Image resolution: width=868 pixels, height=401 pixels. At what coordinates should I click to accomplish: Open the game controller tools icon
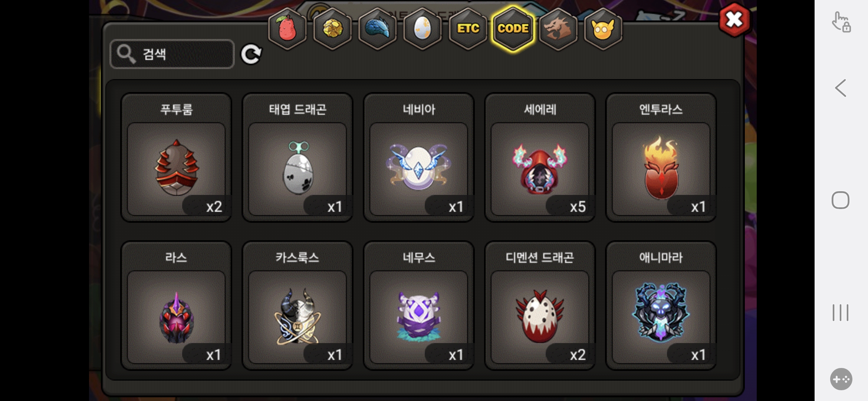(841, 379)
